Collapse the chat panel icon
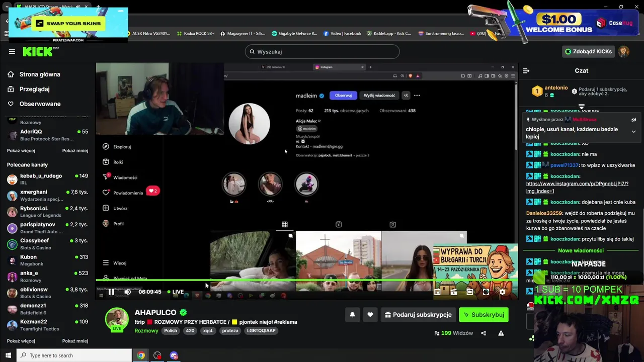 (526, 71)
